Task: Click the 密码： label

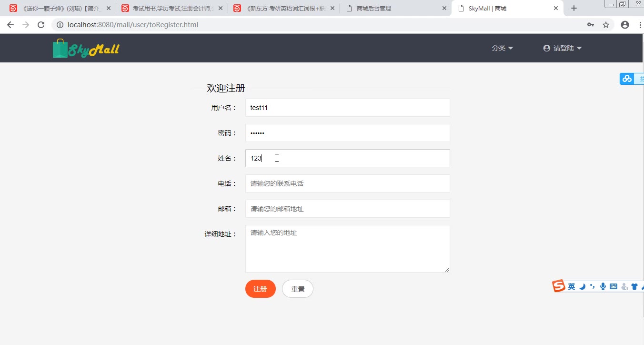Action: (228, 133)
